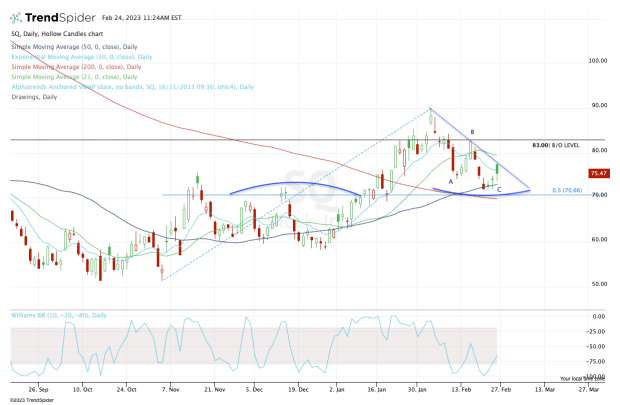This screenshot has height=405, width=620.
Task: Click the Drawings, Daily legend entry
Action: 37,97
